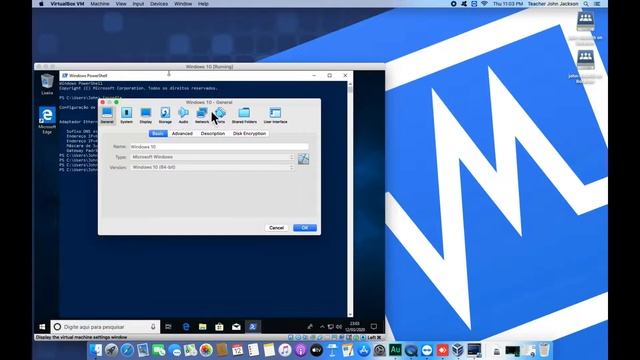Expand hidden tray icons chevron
Screen dimensions: 640x360
[x=322, y=327]
